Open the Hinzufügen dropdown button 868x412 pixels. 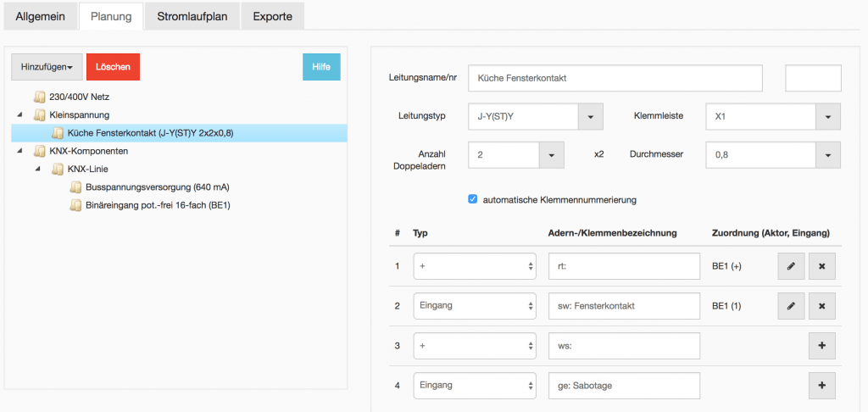coord(47,67)
